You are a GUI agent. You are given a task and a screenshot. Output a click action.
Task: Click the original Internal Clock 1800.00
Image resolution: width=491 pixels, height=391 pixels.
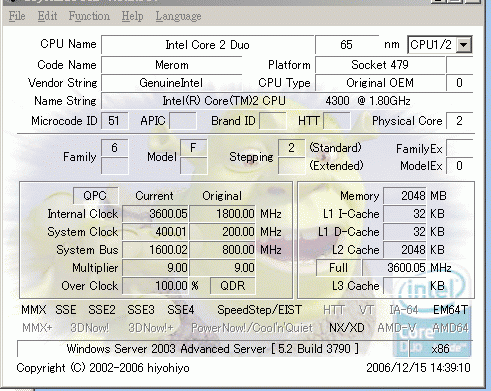click(223, 214)
